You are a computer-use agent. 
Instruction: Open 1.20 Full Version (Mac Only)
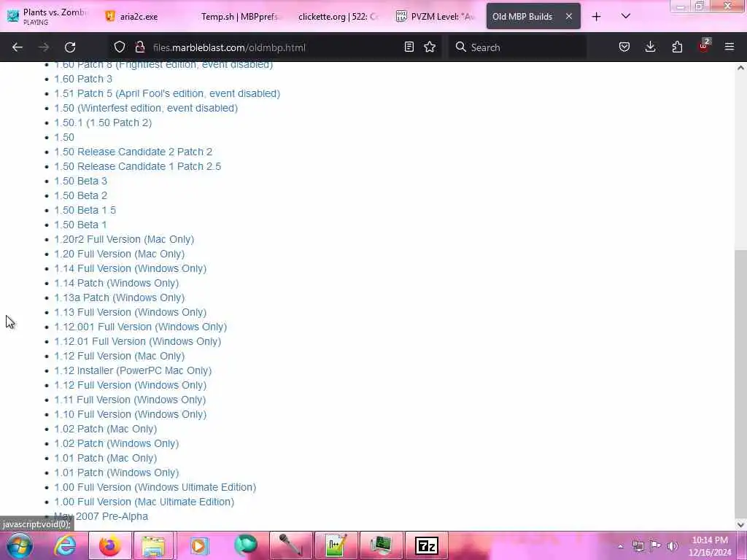[x=119, y=254]
